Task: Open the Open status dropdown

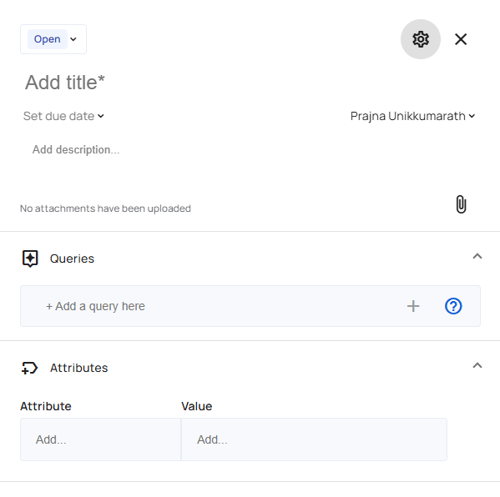Action: [x=53, y=39]
